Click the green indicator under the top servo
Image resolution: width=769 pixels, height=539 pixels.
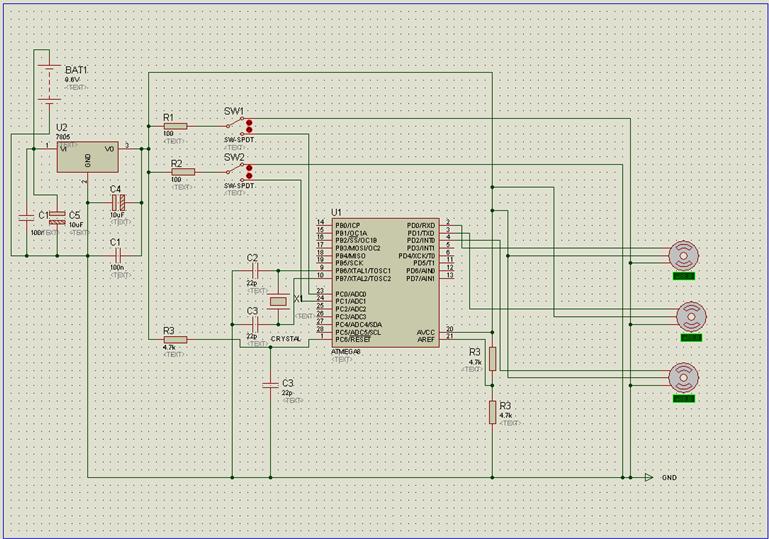click(x=684, y=276)
